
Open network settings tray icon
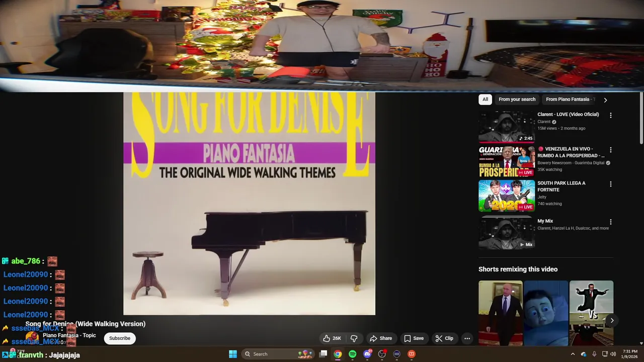(605, 354)
